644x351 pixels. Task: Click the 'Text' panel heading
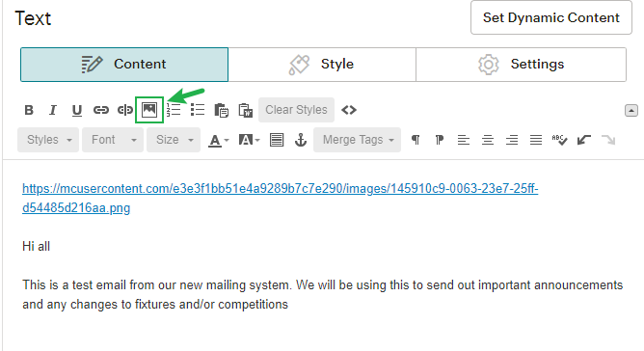pyautogui.click(x=33, y=18)
